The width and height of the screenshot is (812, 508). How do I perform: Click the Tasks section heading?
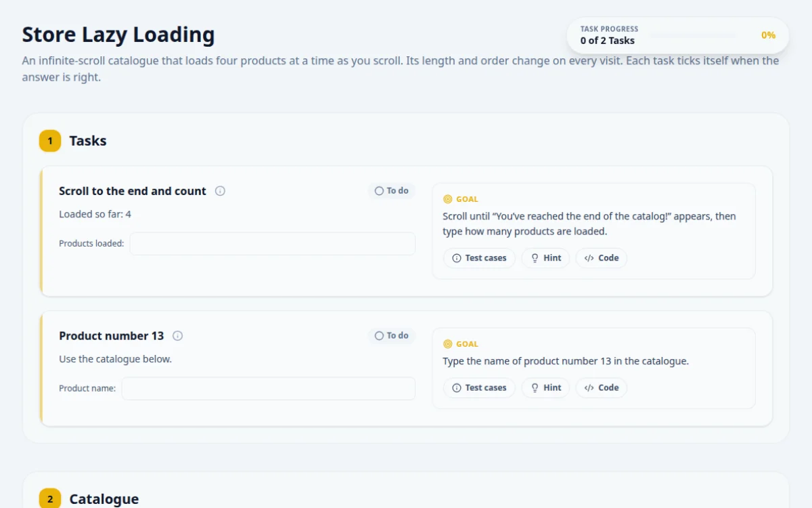click(88, 141)
